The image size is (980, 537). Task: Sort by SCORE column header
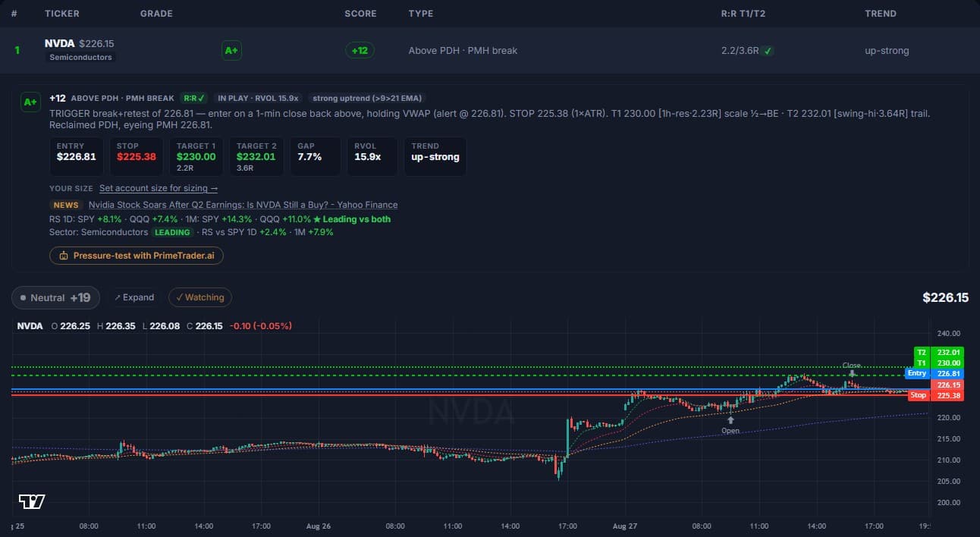click(360, 14)
